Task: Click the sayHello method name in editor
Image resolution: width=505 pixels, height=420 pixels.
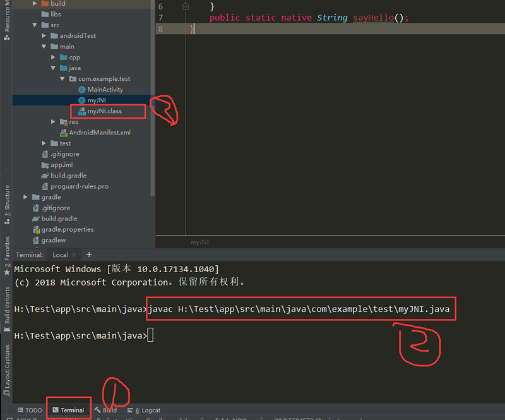Action: [374, 18]
